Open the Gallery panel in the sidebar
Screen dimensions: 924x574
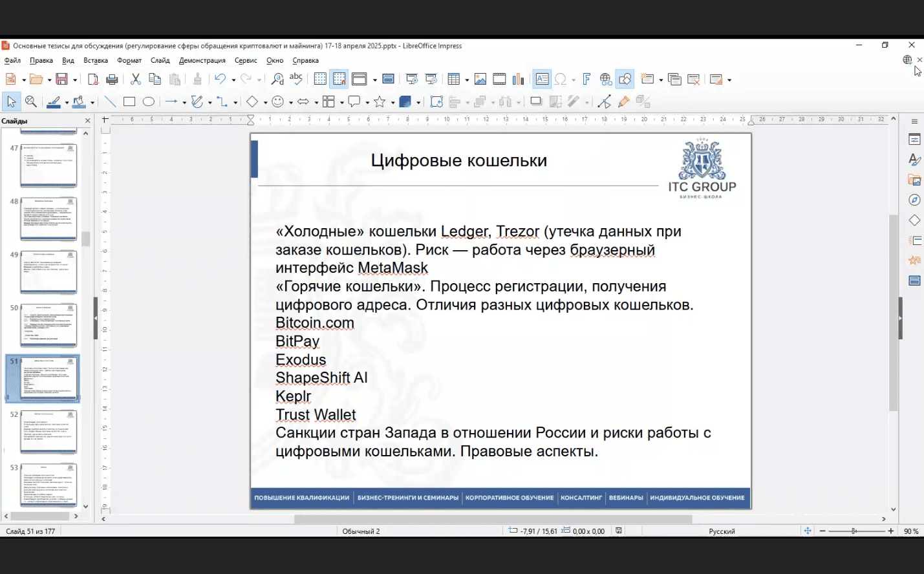(x=914, y=180)
